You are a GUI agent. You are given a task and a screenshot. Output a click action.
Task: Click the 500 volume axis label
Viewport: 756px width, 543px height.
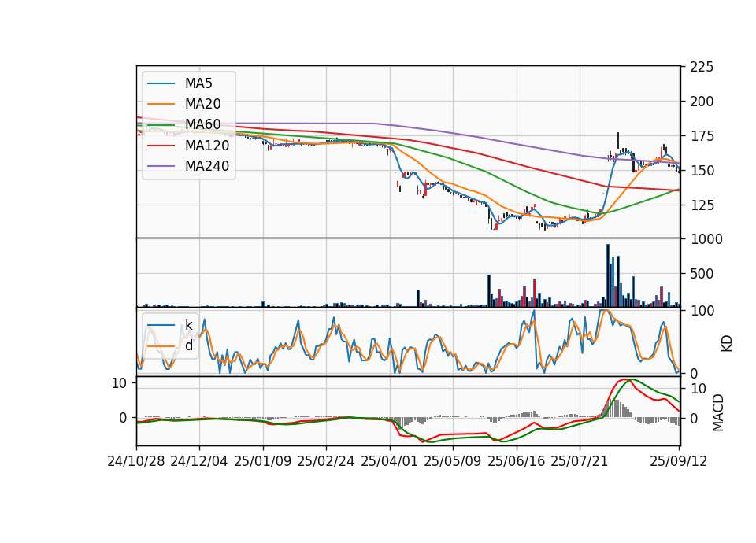702,274
